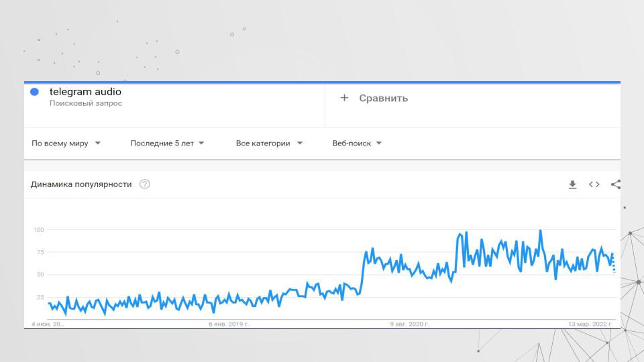Click the Поисковый запрос label
This screenshot has width=644, height=362.
click(85, 103)
